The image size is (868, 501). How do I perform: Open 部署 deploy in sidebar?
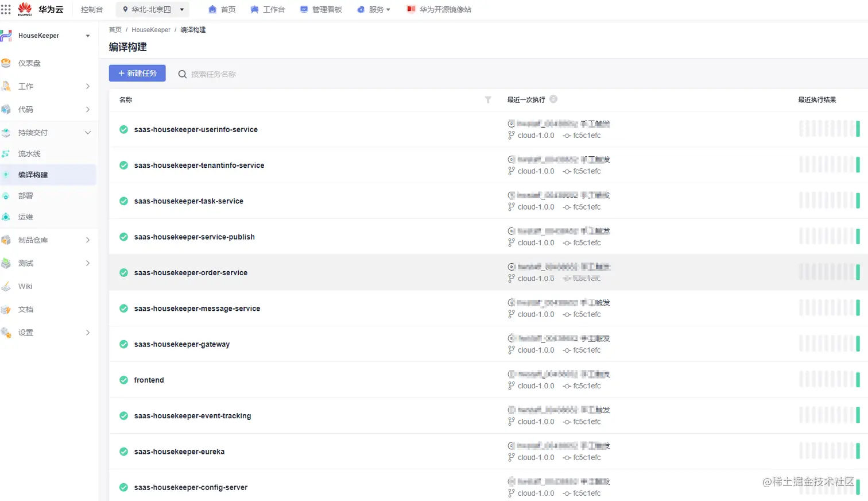coord(25,196)
